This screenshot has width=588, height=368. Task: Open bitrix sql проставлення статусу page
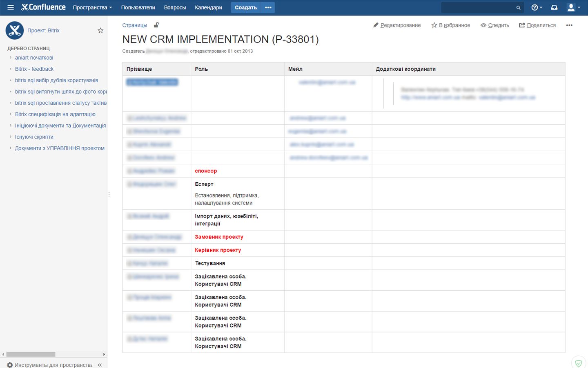pyautogui.click(x=61, y=103)
